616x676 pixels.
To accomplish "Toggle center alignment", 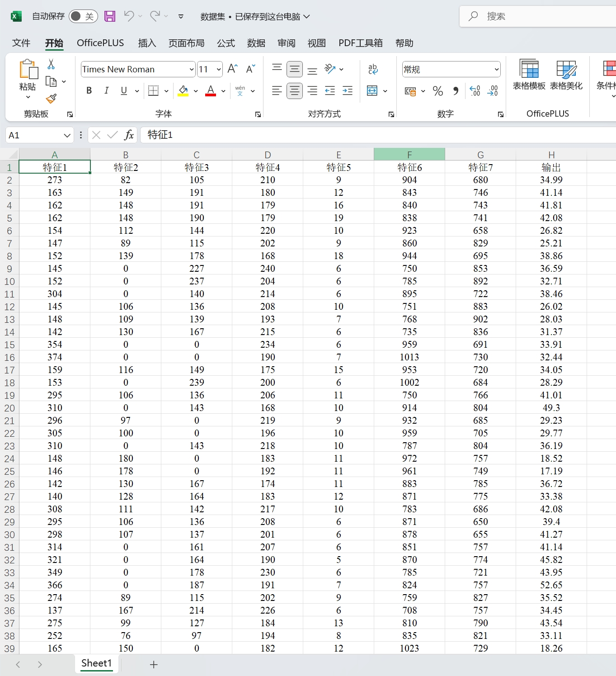I will point(294,90).
